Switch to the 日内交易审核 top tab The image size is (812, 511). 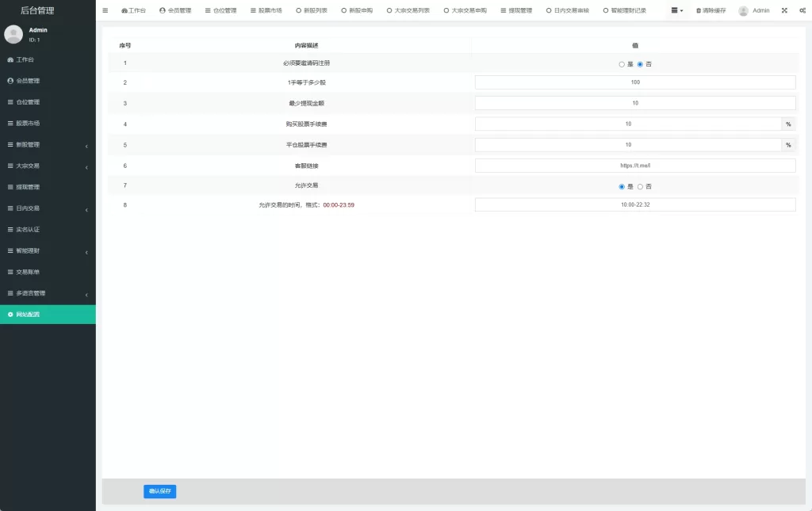568,10
